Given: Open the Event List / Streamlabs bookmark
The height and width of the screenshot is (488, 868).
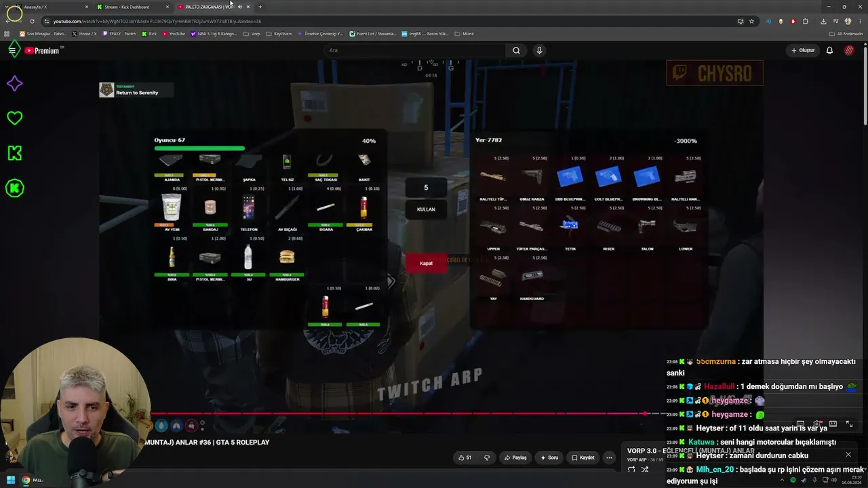Looking at the screenshot, I should click(x=372, y=33).
